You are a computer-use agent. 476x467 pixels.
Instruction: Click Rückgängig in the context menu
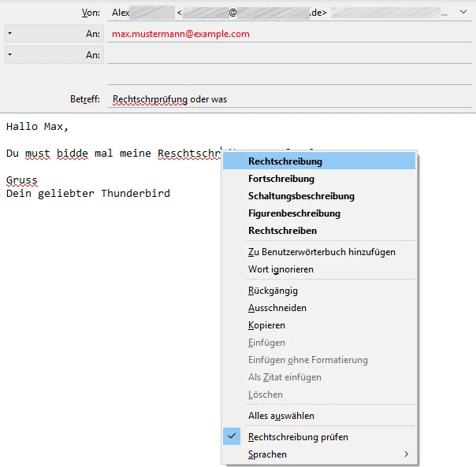coord(319,291)
